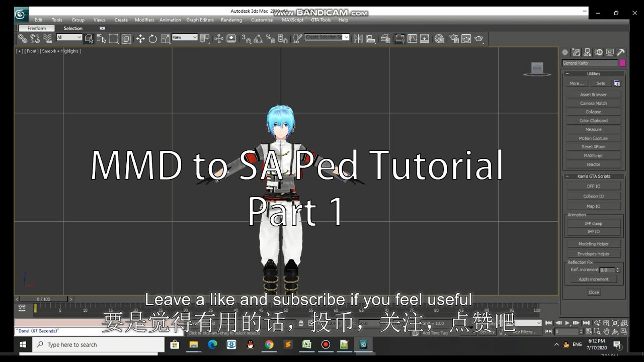Viewport: 644px width, 362px height.
Task: Click the time slider 0 / 100
Action: (44, 299)
